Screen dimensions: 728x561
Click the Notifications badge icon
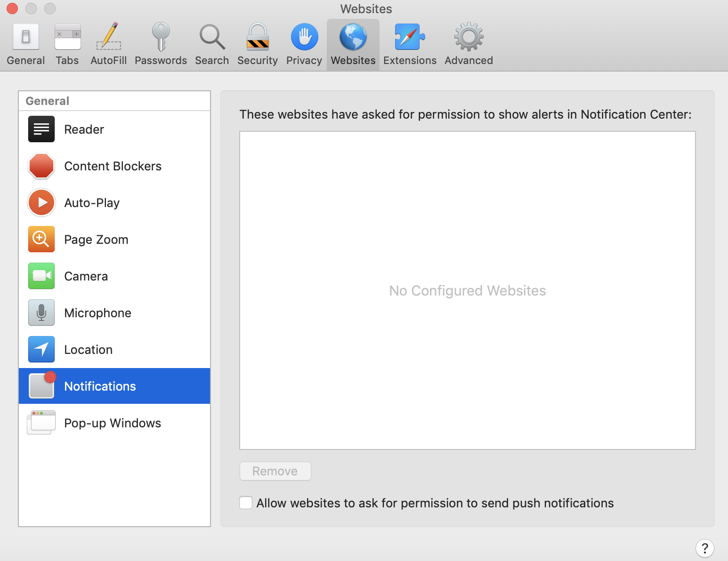click(x=42, y=385)
